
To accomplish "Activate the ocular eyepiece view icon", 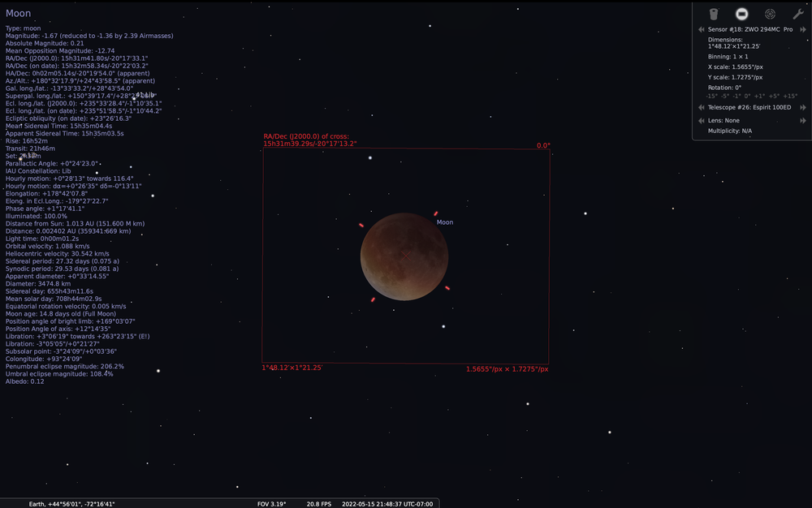I will [714, 14].
